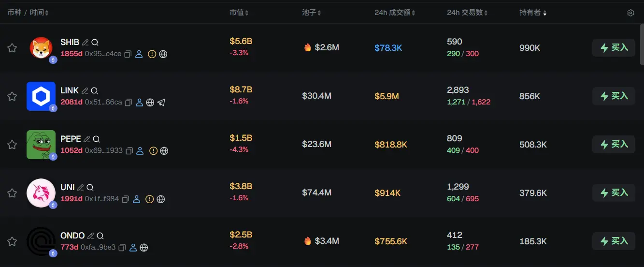Sort by 池子 column header
644x267 pixels.
pos(312,13)
